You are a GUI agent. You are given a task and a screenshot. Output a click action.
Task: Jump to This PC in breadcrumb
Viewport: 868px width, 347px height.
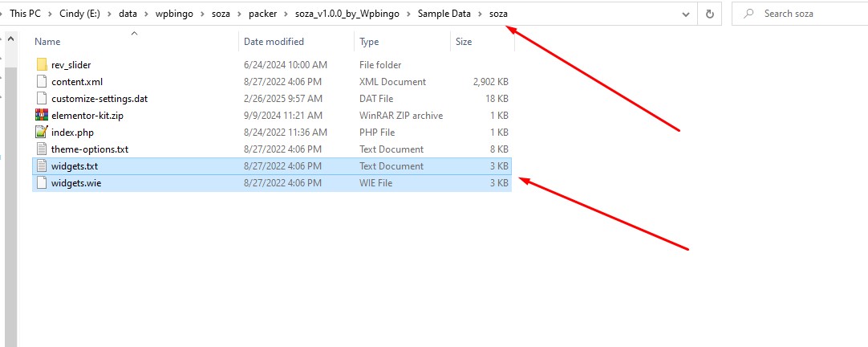[x=24, y=14]
